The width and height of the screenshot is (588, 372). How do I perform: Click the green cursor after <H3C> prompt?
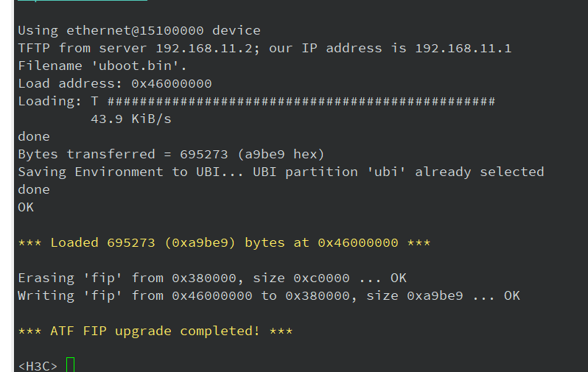coord(70,365)
